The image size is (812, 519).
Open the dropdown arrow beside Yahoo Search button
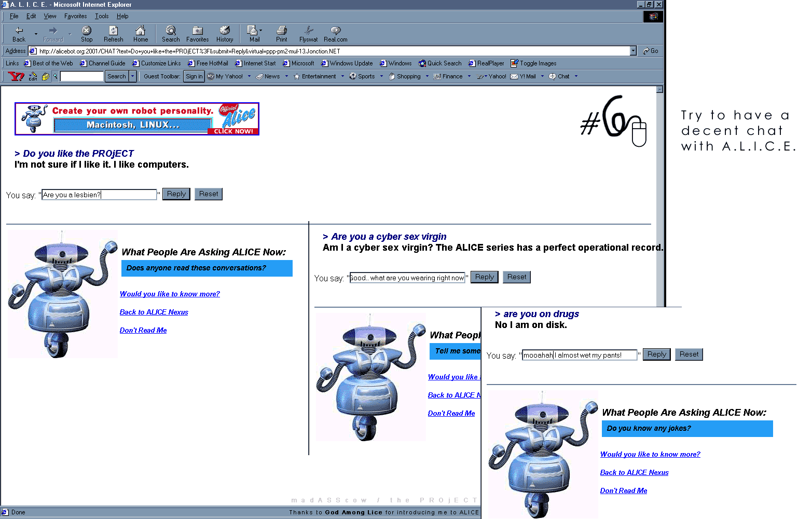133,76
